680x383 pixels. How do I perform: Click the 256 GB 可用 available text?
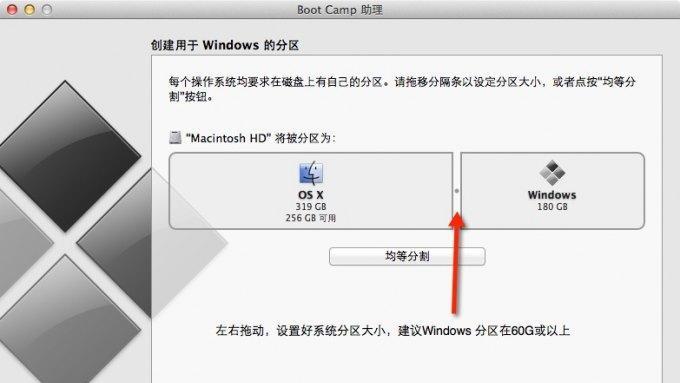point(311,218)
